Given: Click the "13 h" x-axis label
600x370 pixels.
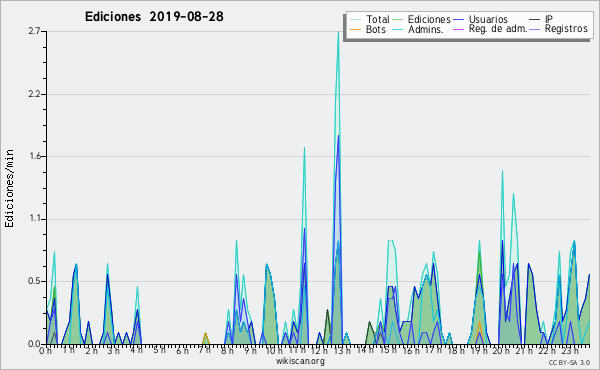Looking at the screenshot, I should [x=342, y=351].
